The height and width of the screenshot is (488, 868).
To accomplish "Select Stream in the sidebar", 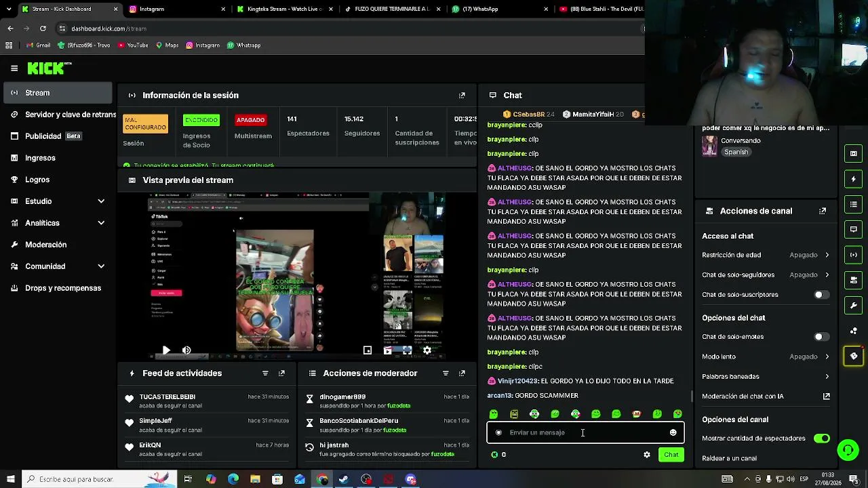I will [x=58, y=93].
